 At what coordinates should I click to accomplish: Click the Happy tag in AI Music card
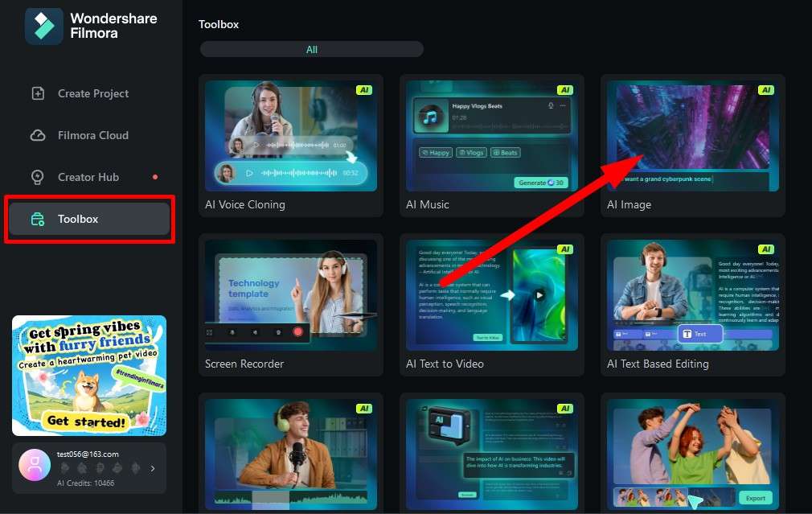[436, 153]
